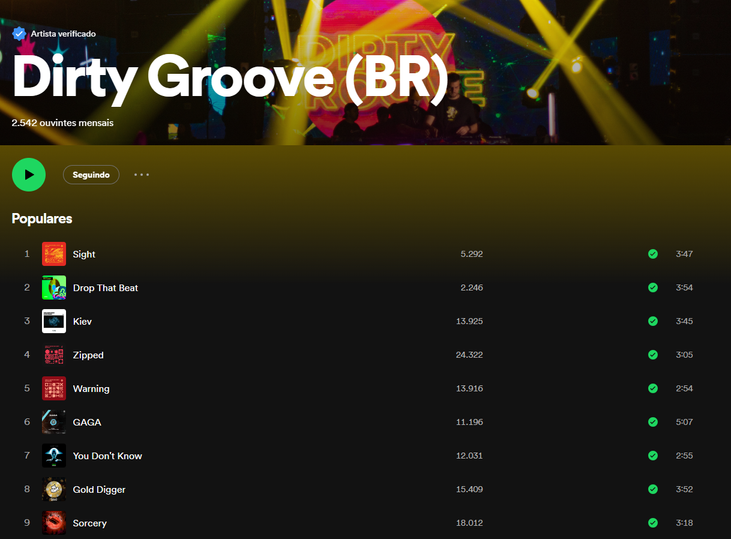Screen dimensions: 731x539
Task: Click the verified artist badge icon
Action: coord(19,33)
